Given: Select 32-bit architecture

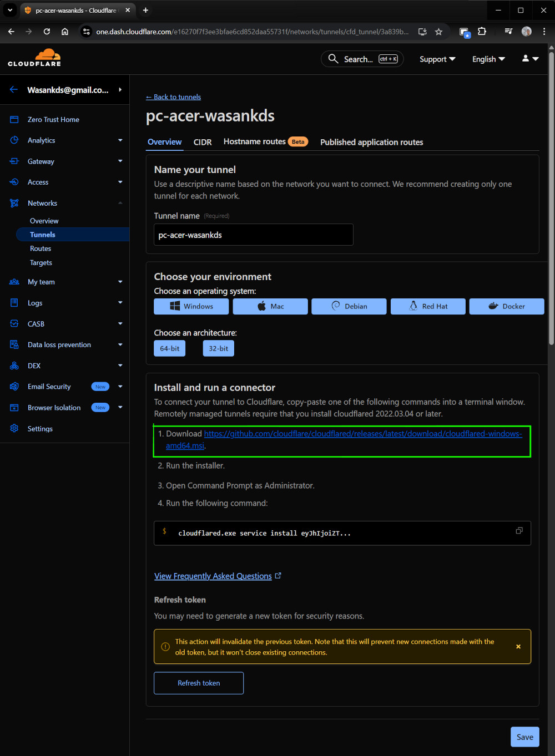Looking at the screenshot, I should click(218, 348).
